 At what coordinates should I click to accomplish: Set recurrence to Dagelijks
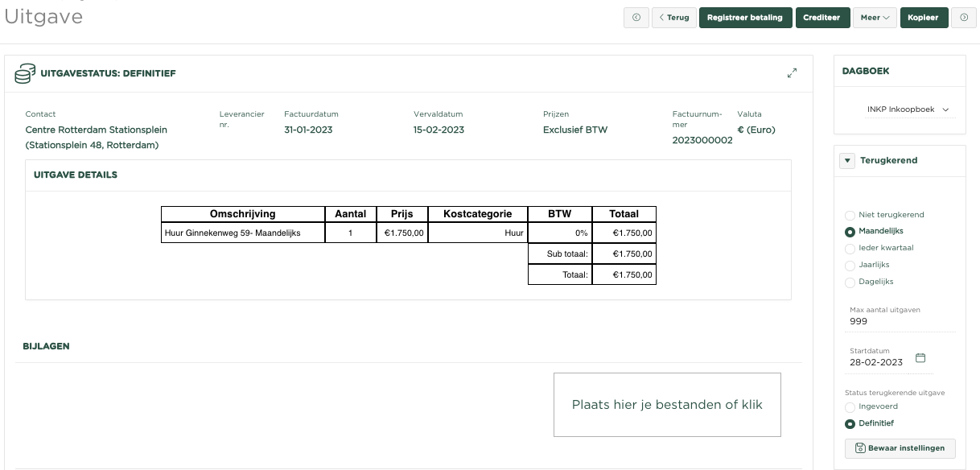point(850,282)
